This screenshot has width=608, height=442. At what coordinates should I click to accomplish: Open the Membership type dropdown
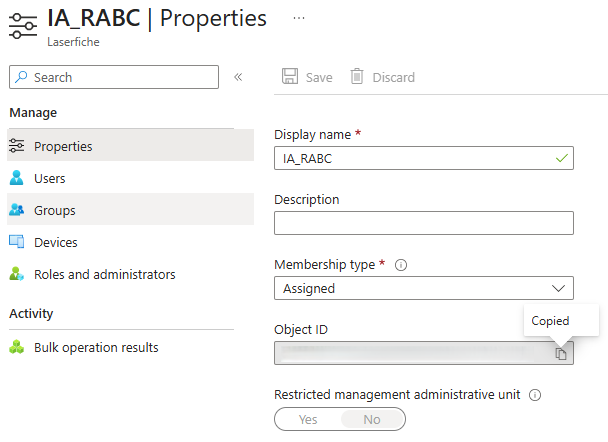[423, 288]
